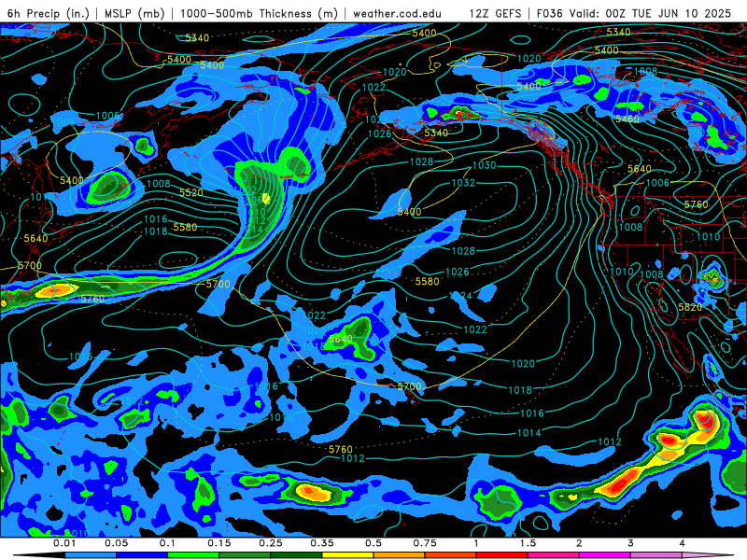This screenshot has height=560, width=747.
Task: Click the dark blue 0.05 inch precip swatch
Action: 142,555
